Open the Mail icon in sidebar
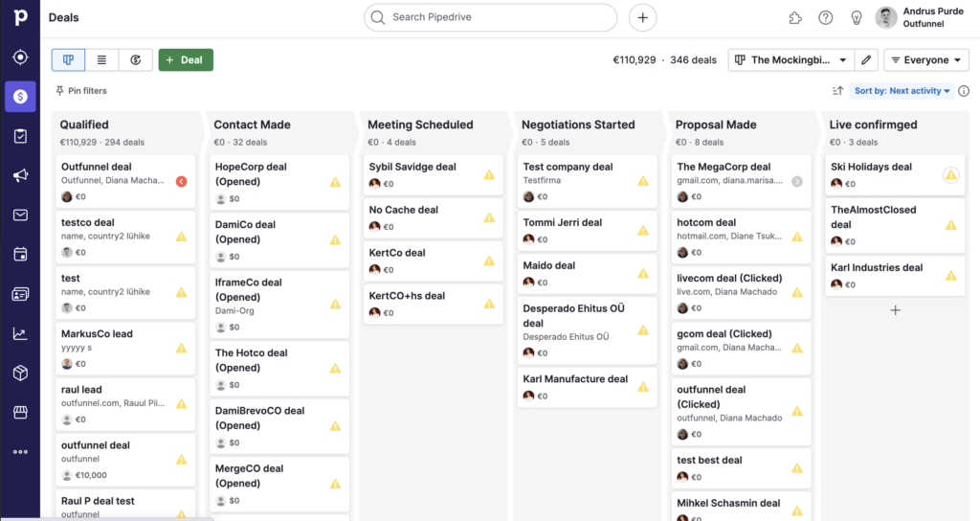 (20, 215)
